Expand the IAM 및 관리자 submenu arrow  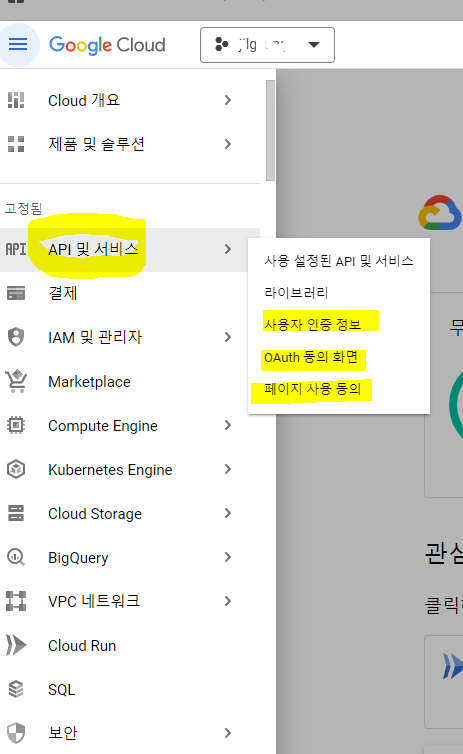point(228,337)
